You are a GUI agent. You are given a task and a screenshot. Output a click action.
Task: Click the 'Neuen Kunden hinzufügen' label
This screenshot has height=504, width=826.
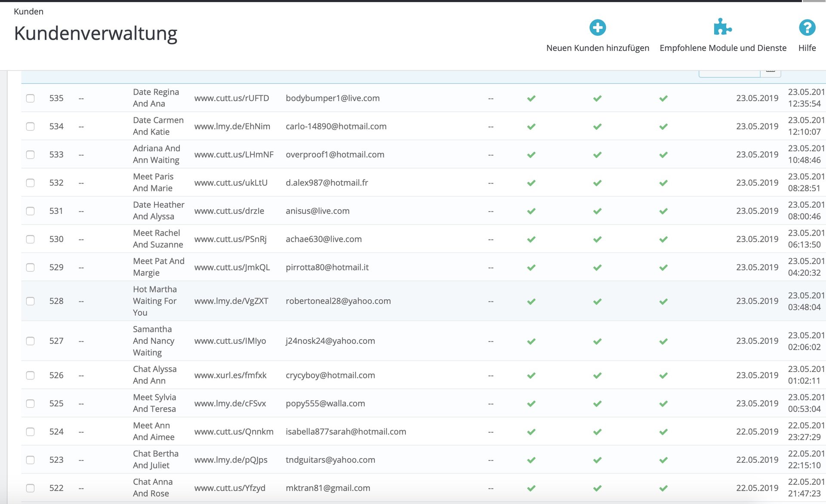[x=598, y=48]
